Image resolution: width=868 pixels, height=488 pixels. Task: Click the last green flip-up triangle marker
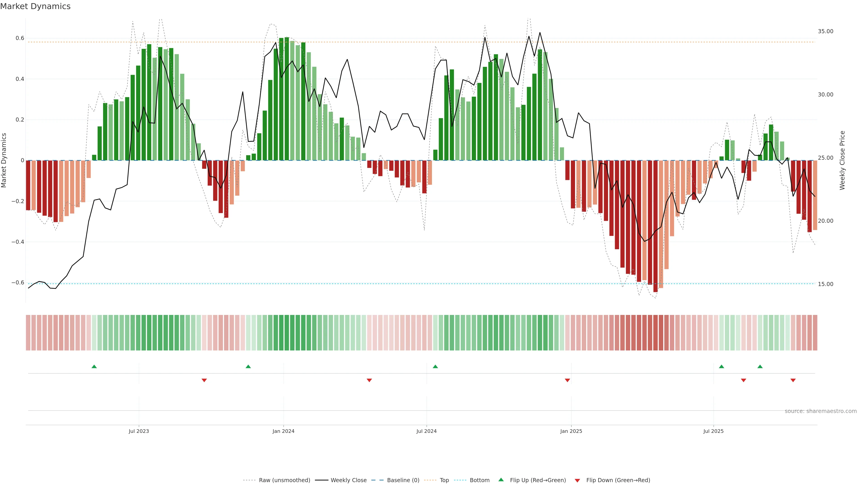pos(760,366)
